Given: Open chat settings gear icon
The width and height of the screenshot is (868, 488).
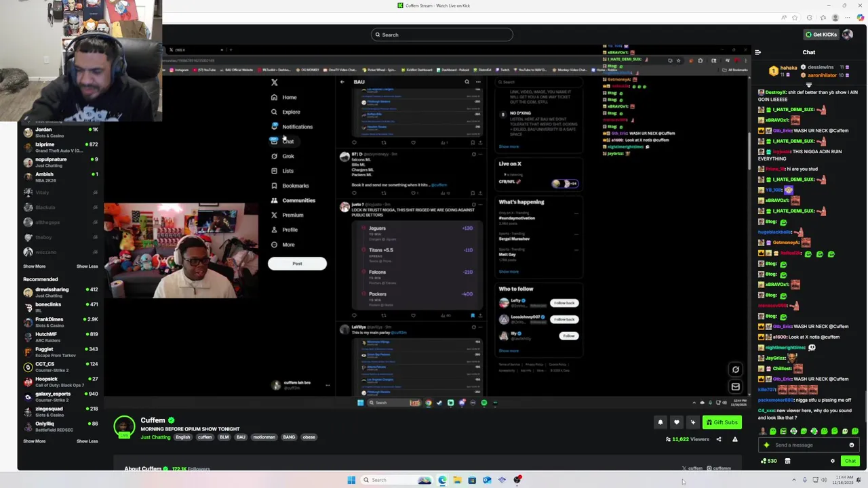Looking at the screenshot, I should coord(833,461).
